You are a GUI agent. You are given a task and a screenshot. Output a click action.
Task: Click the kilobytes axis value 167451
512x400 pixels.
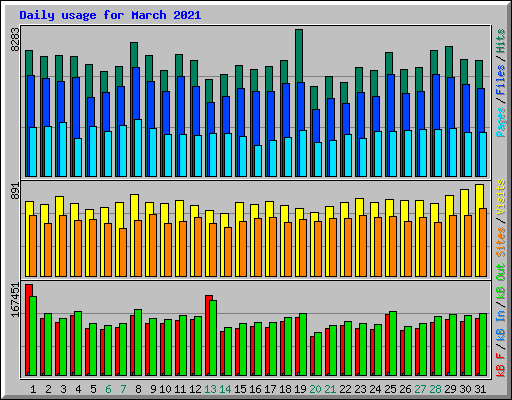coord(15,300)
